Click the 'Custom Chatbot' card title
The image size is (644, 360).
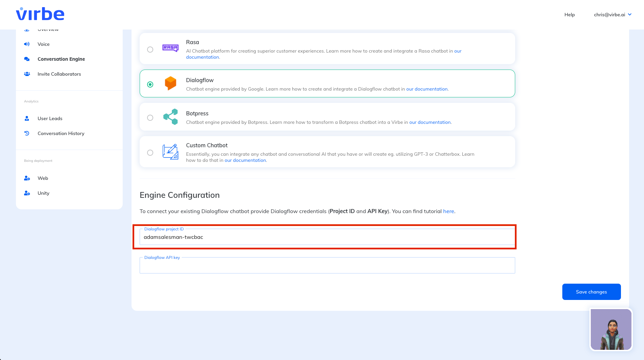pos(207,145)
